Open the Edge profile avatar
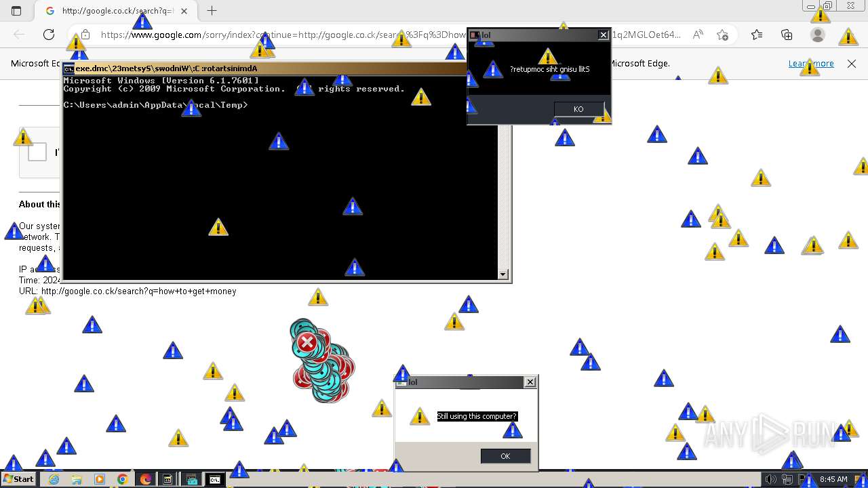 coord(818,35)
